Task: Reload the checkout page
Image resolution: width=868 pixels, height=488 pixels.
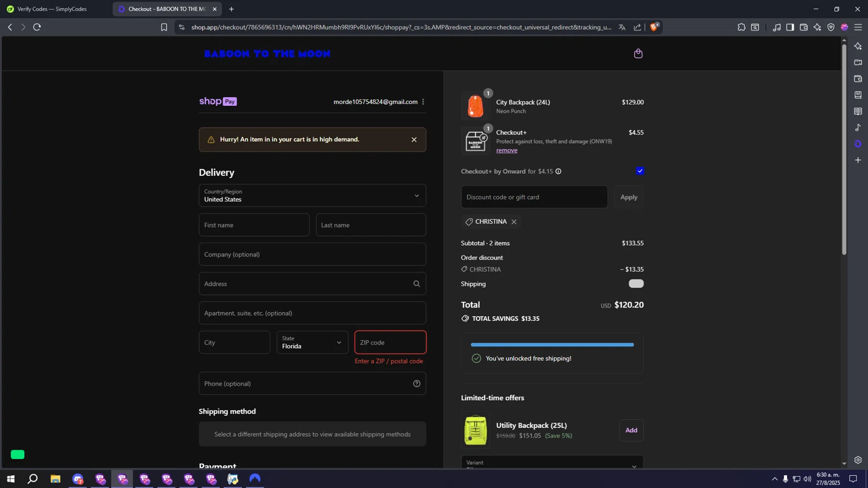Action: tap(37, 27)
